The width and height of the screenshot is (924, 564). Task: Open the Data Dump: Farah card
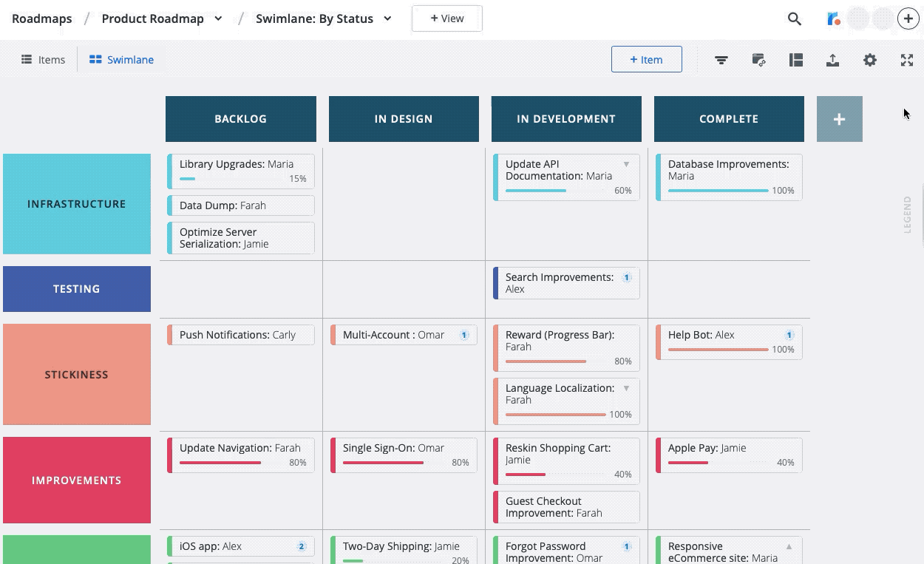(241, 205)
